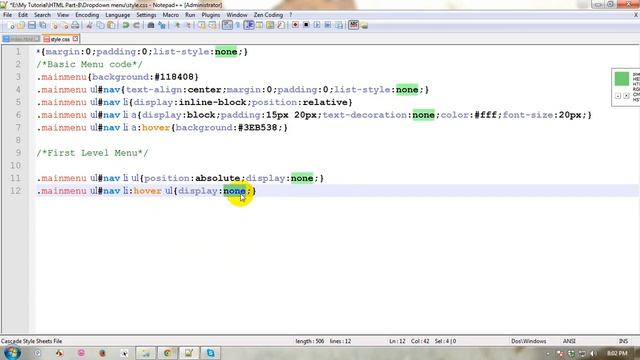
Task: Close the style.css tab
Action: click(x=76, y=39)
